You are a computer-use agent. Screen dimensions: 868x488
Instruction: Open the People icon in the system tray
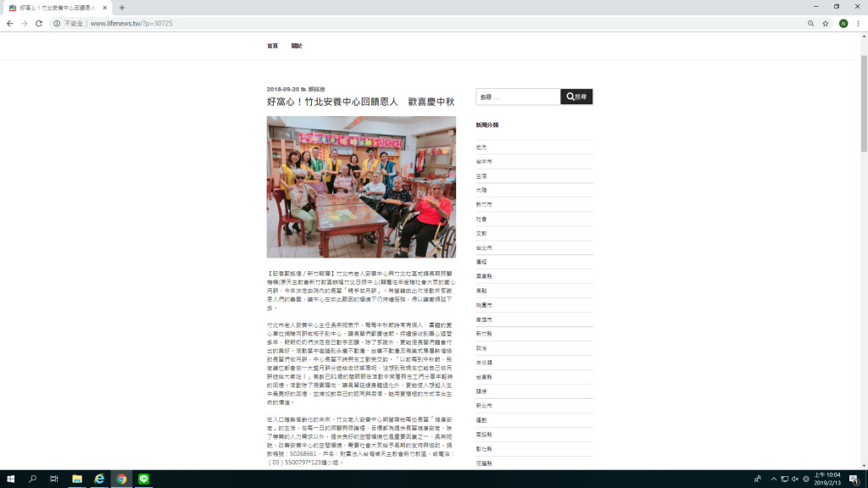pos(757,479)
